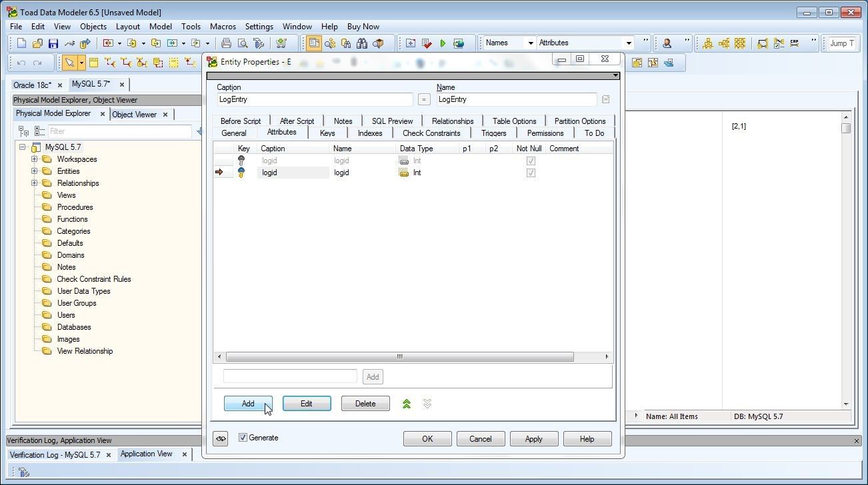Image resolution: width=868 pixels, height=485 pixels.
Task: Expand the Workspaces tree node
Action: click(x=35, y=159)
